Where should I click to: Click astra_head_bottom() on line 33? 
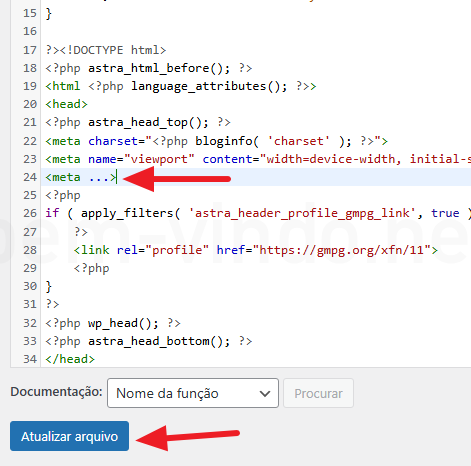159,341
